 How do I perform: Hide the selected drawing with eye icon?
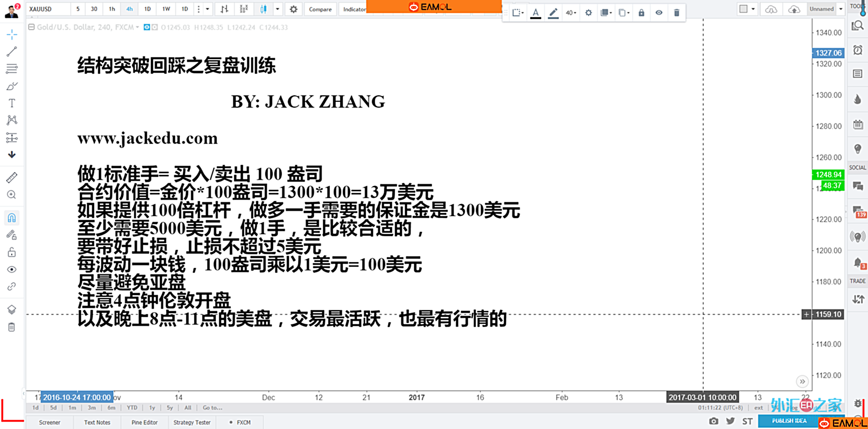point(659,13)
